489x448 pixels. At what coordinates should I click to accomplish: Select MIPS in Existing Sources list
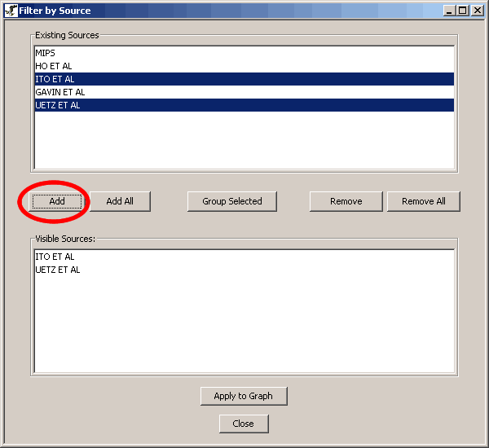[x=45, y=53]
